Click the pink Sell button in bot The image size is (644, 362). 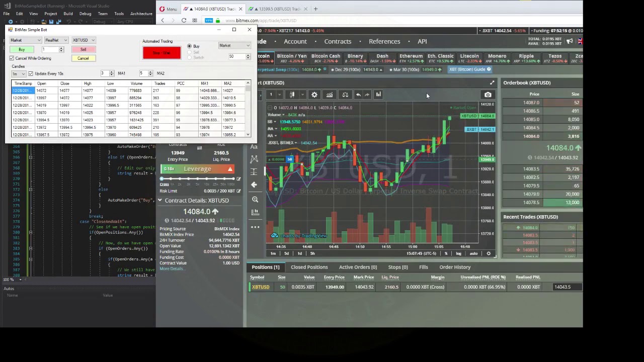(x=83, y=49)
